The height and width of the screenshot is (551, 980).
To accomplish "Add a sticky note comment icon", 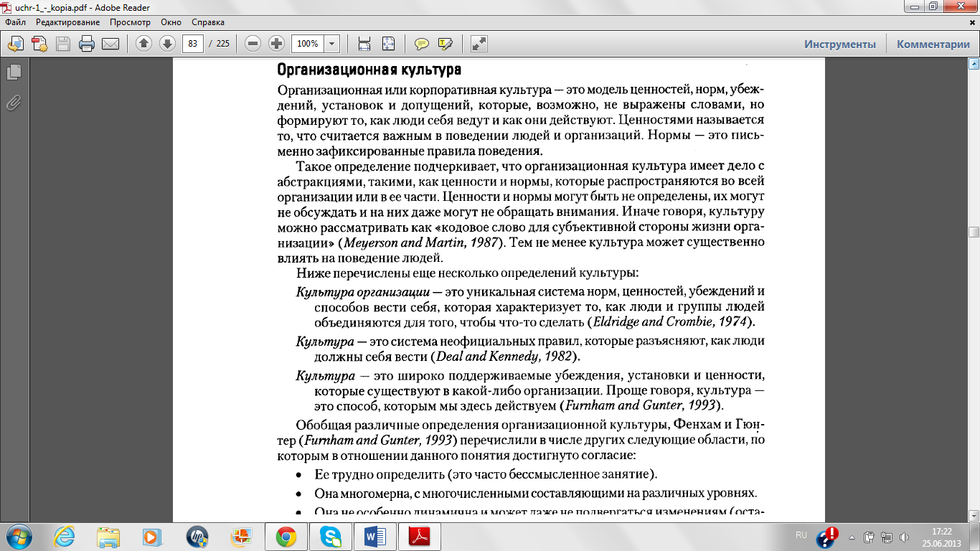I will coord(422,44).
